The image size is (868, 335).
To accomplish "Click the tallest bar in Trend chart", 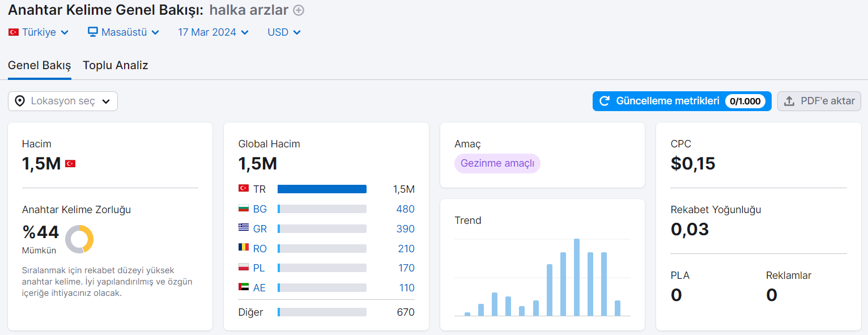I will coord(577,277).
